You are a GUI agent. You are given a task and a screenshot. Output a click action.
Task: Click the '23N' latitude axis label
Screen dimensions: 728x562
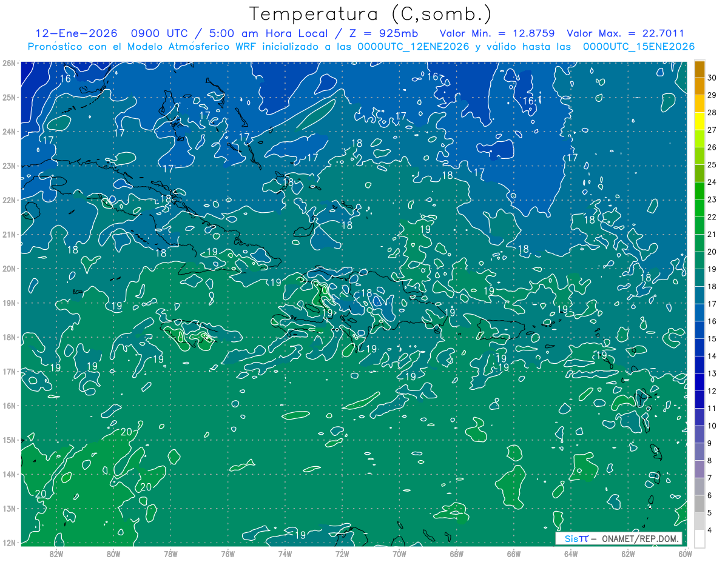point(8,166)
